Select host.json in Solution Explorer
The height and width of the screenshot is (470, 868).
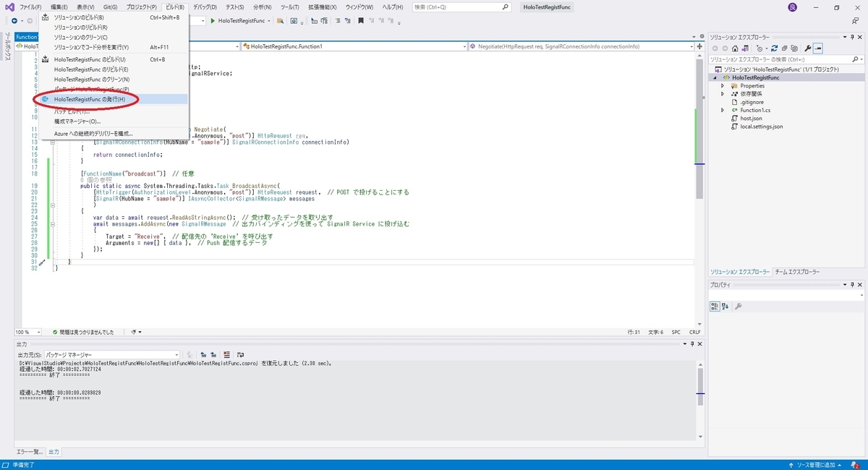click(750, 118)
